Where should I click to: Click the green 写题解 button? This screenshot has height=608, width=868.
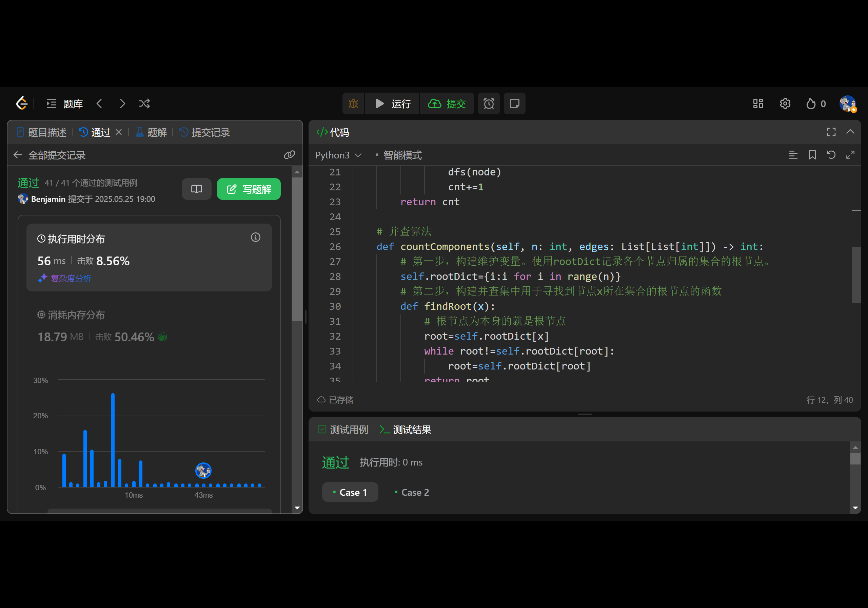click(249, 189)
